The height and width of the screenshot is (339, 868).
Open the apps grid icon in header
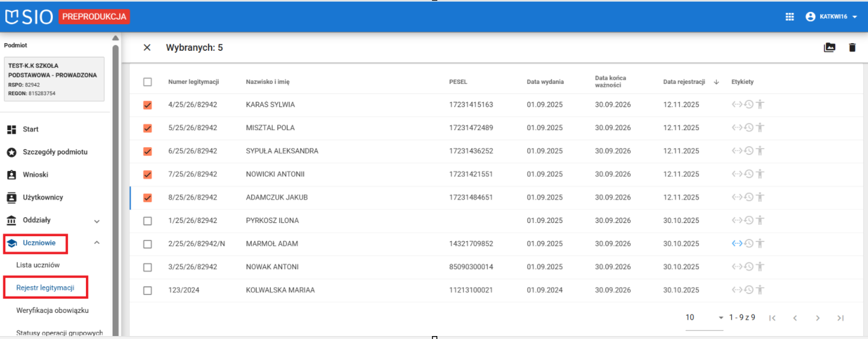pyautogui.click(x=789, y=17)
